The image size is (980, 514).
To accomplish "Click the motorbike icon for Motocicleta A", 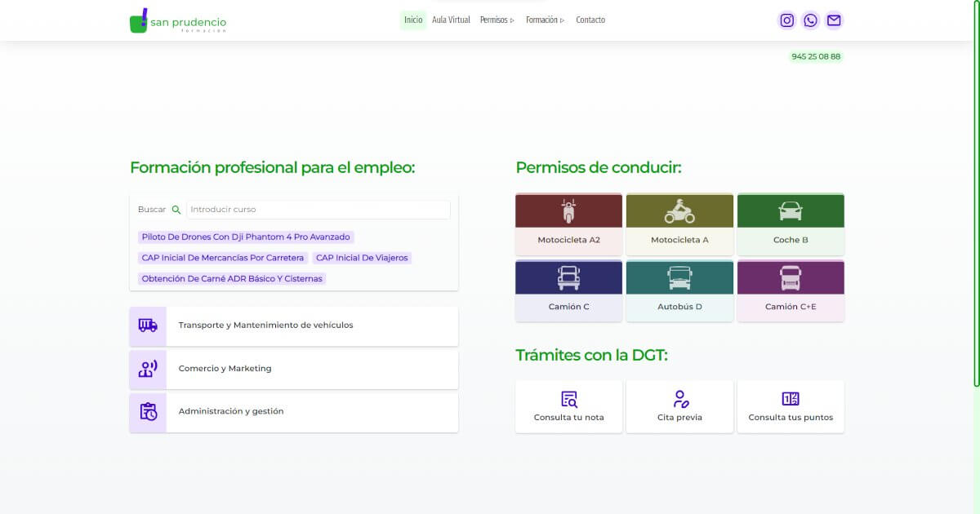I will pyautogui.click(x=679, y=211).
